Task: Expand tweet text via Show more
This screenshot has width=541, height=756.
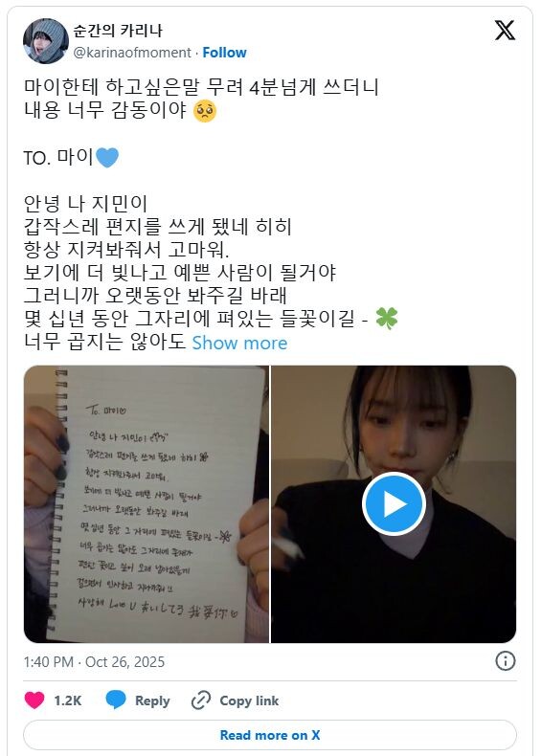Action: [239, 343]
